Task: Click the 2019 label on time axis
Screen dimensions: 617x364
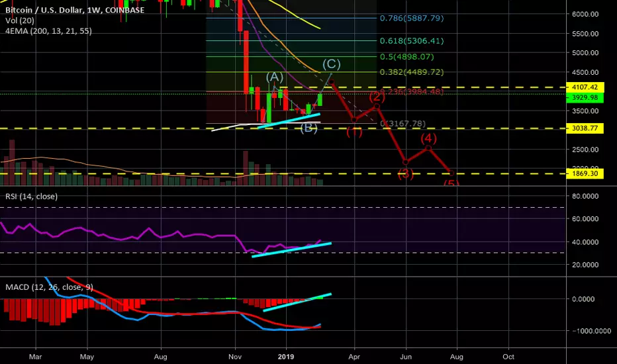Action: pyautogui.click(x=286, y=357)
